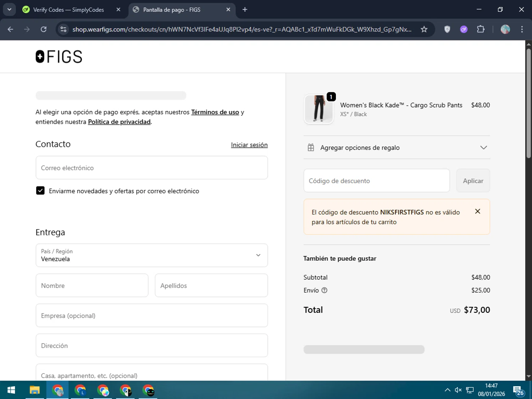
Task: Click the FIGS logo in the header
Action: (59, 57)
